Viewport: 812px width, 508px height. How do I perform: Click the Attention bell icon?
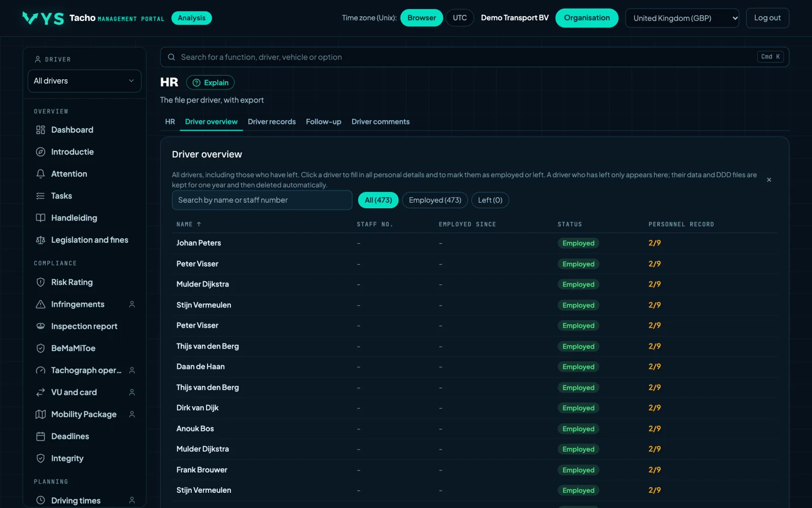(x=41, y=174)
